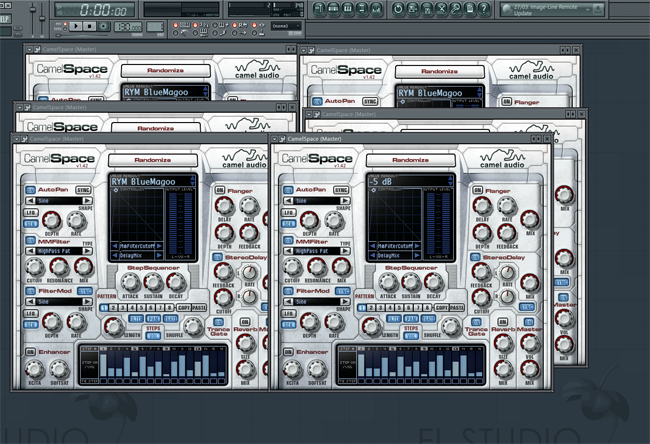Image resolution: width=650 pixels, height=444 pixels.
Task: Toggle Flanger ON in the -5 dB window
Action: click(479, 188)
